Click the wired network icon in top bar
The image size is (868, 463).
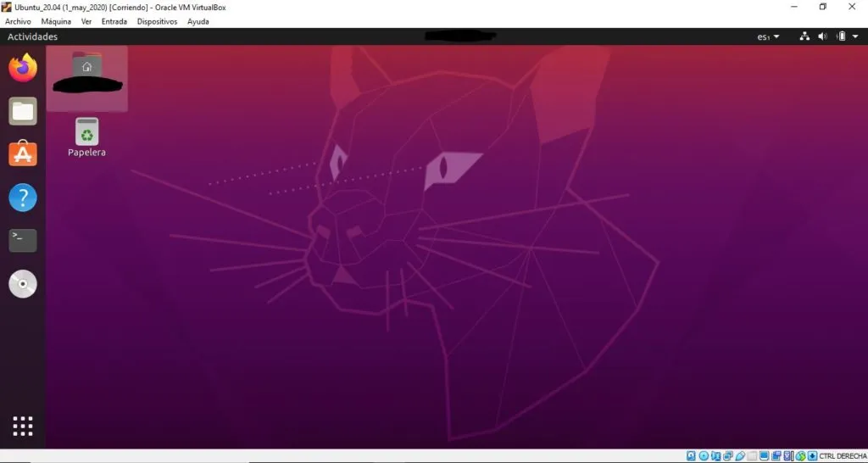coord(805,36)
